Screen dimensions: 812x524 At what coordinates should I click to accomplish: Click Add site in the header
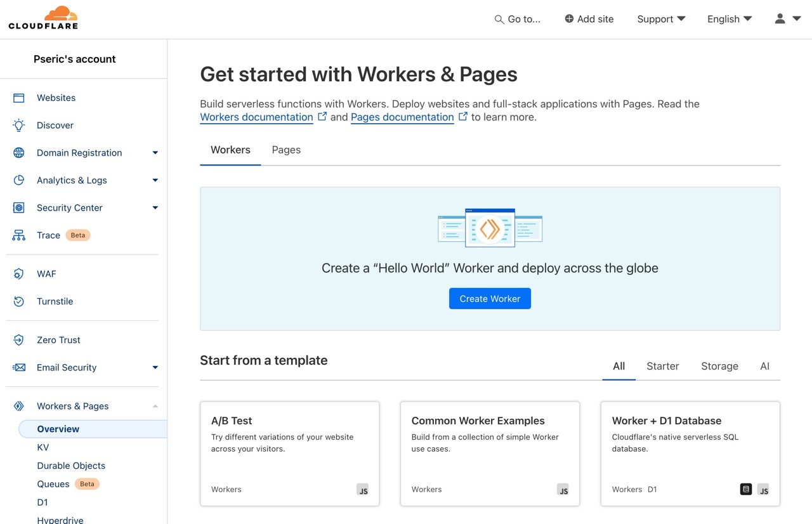[589, 19]
